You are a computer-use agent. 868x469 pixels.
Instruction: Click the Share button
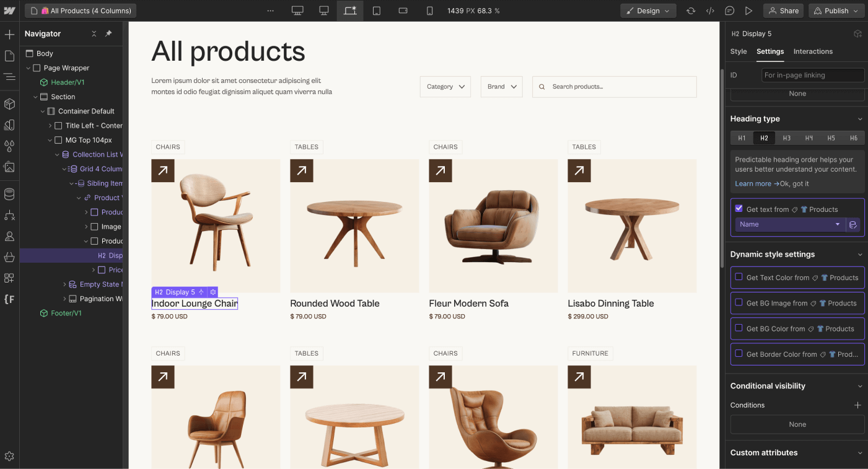point(783,11)
